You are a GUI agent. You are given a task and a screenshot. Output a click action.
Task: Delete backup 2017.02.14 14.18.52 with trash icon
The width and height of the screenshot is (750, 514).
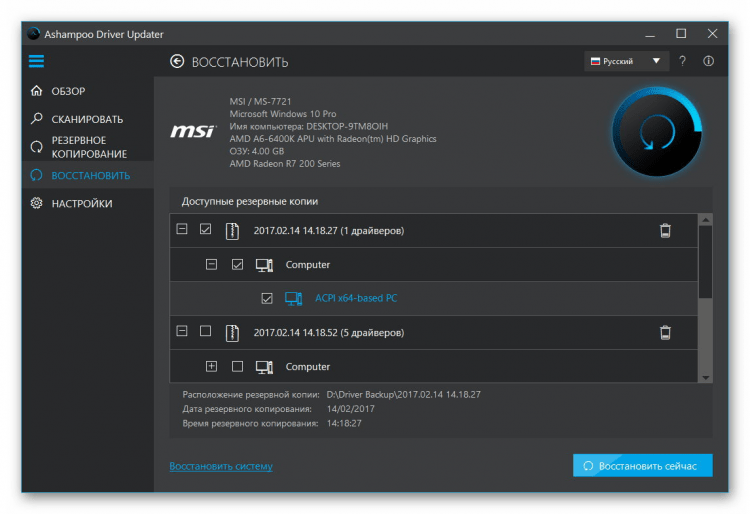(x=665, y=332)
